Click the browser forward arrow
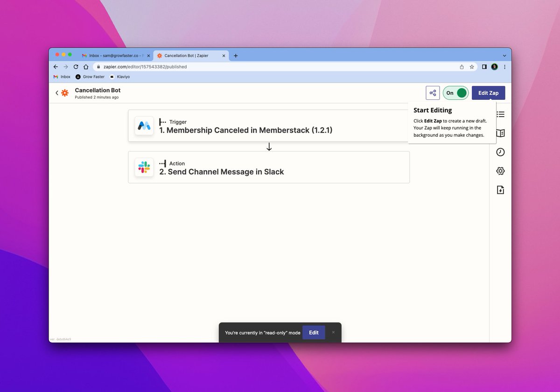Image resolution: width=560 pixels, height=392 pixels. coord(66,67)
